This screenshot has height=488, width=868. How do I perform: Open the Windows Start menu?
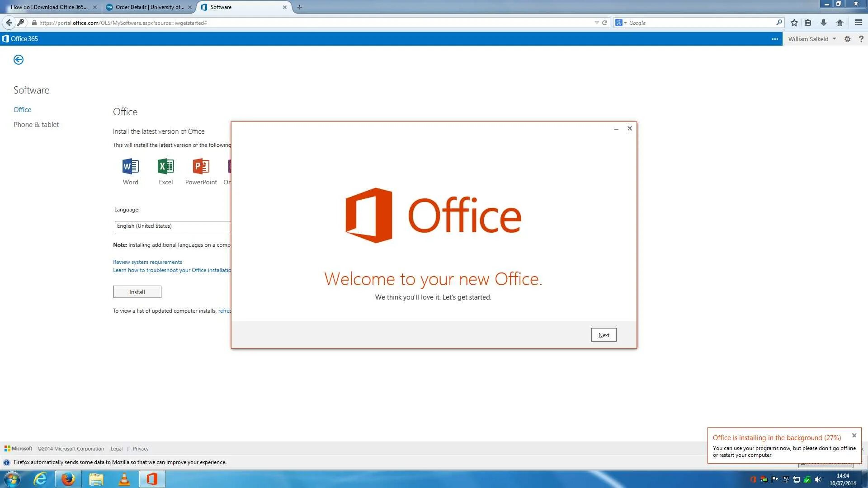pos(12,479)
